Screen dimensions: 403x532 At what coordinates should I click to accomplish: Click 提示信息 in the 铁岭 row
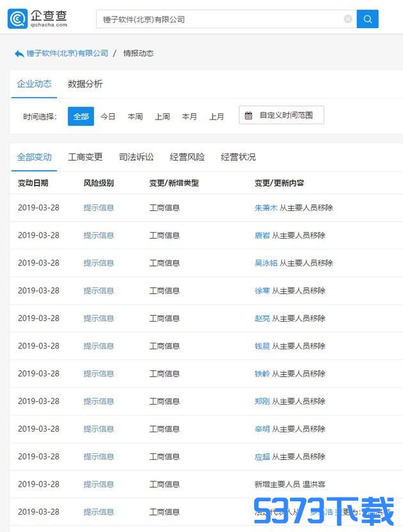pos(99,373)
